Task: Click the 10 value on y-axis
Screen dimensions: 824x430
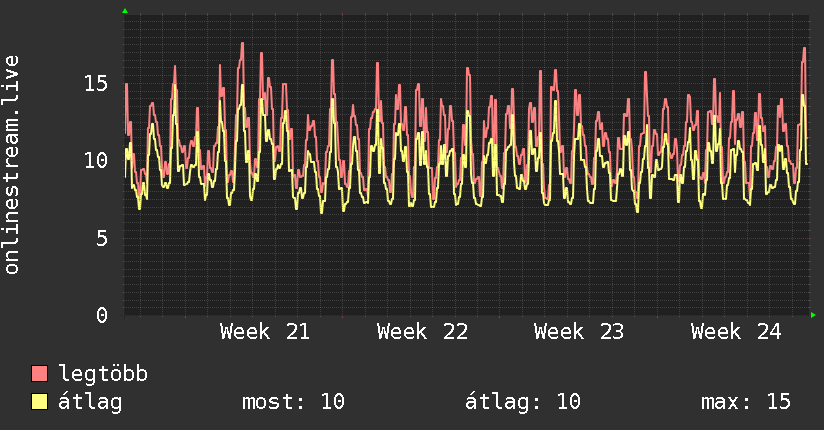Action: 96,160
